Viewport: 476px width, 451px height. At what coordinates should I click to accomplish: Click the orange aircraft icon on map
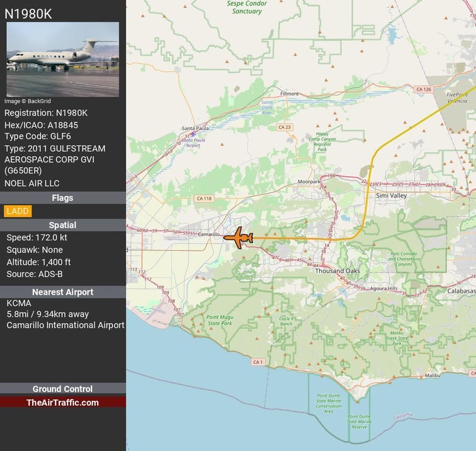238,238
